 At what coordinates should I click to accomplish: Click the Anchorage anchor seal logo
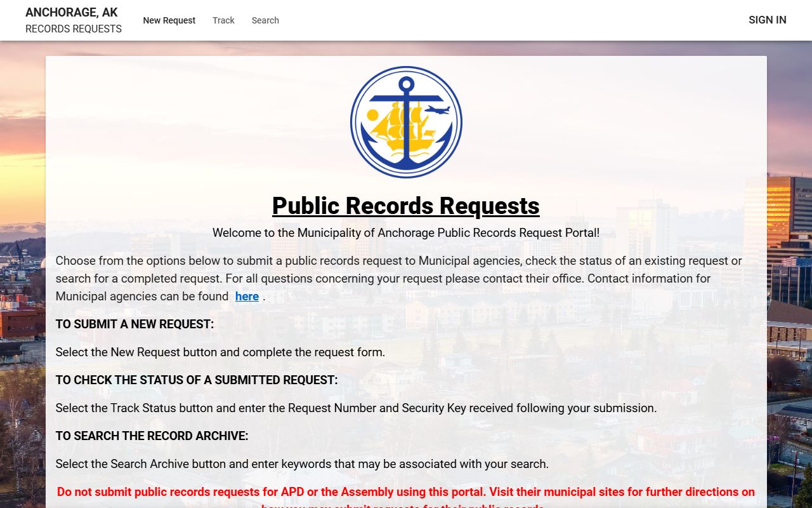pos(406,122)
